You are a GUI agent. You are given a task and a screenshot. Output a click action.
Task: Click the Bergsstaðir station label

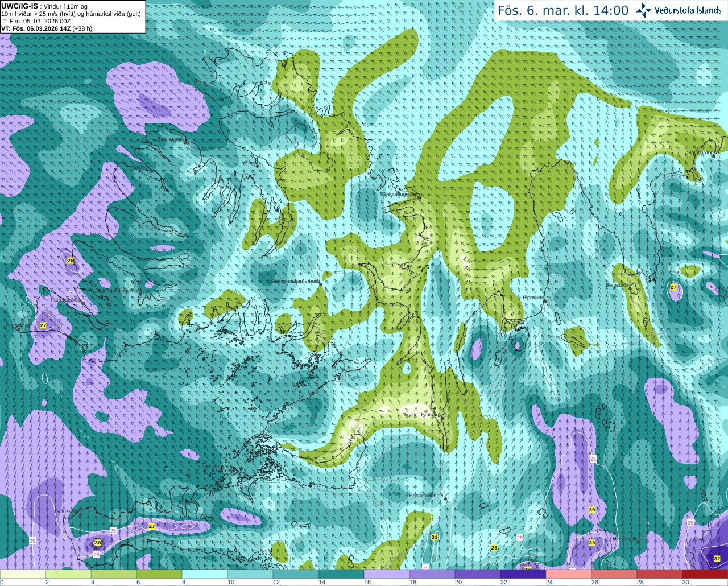[617, 285]
